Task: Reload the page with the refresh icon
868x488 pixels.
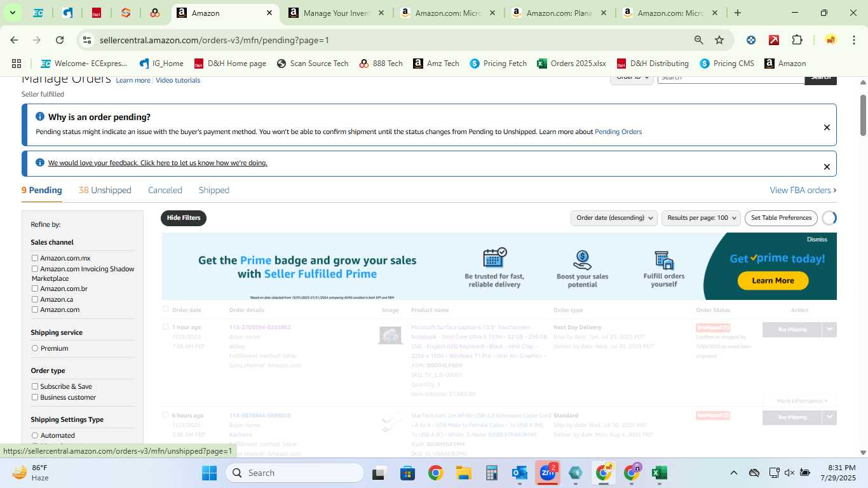Action: pyautogui.click(x=60, y=40)
